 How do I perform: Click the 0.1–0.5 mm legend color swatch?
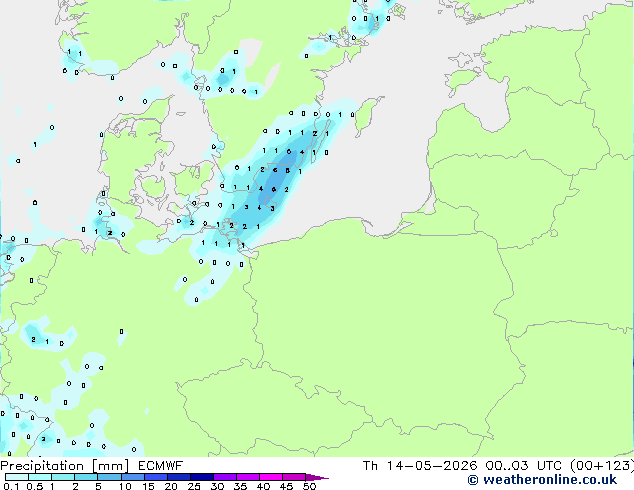pyautogui.click(x=17, y=477)
